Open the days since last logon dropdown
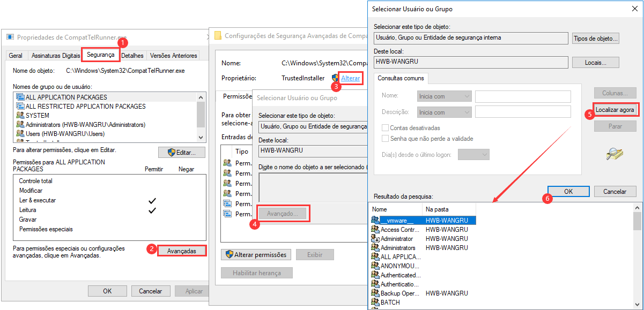The image size is (644, 310). (474, 155)
